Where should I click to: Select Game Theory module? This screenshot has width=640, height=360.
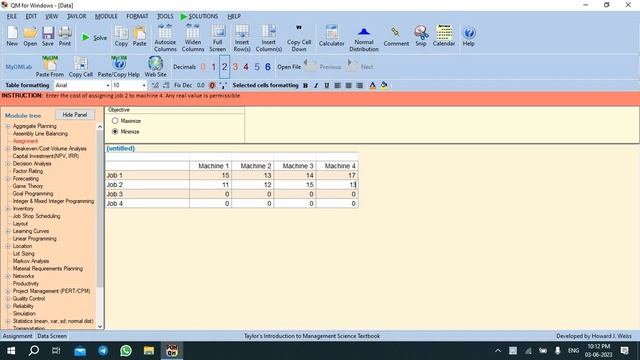(x=28, y=186)
